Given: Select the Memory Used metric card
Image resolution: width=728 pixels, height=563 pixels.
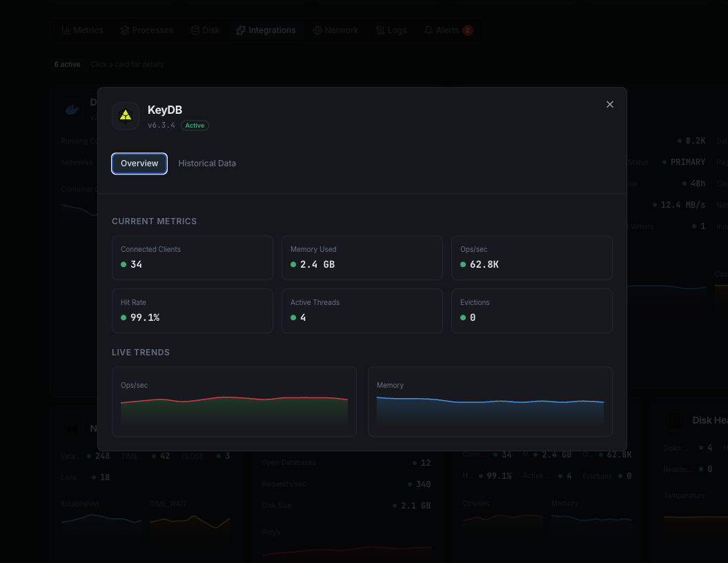Looking at the screenshot, I should click(362, 257).
